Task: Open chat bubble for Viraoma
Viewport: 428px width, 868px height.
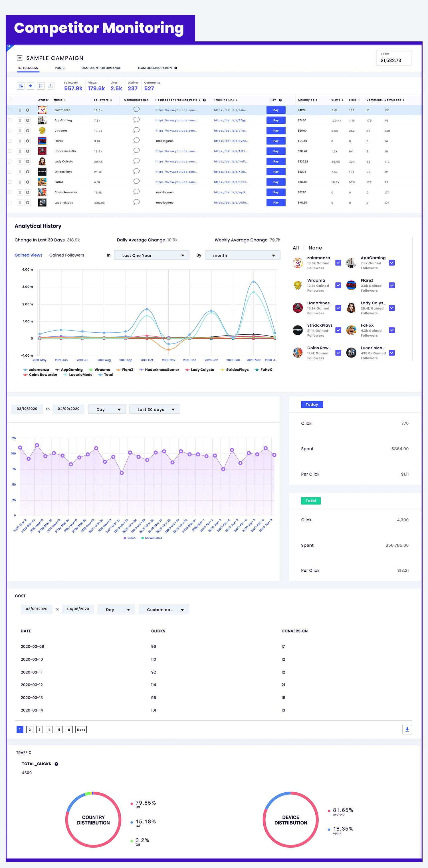Action: click(x=136, y=130)
